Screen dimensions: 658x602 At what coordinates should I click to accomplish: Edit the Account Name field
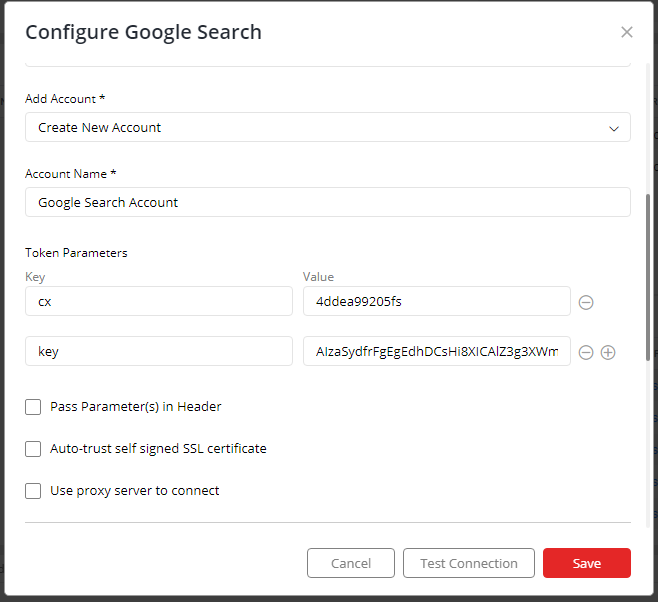[x=328, y=202]
